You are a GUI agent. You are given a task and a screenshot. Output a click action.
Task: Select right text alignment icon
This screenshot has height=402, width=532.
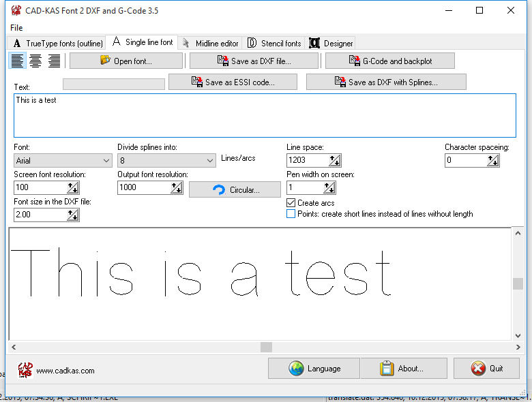tap(54, 61)
